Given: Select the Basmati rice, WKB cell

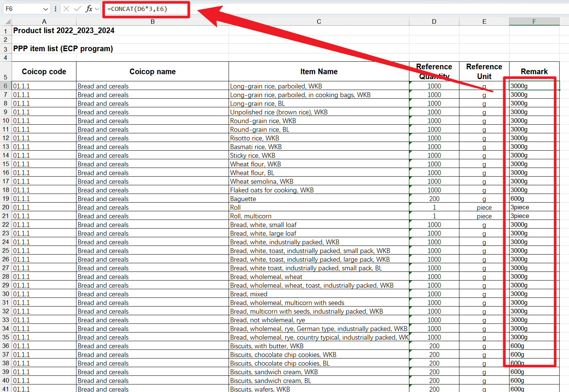Looking at the screenshot, I should pyautogui.click(x=319, y=147).
